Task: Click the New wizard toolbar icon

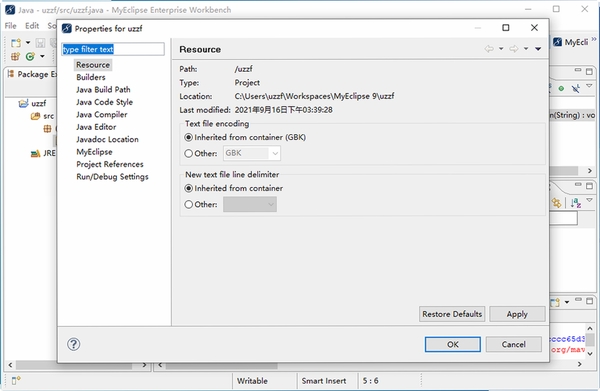Action: click(16, 42)
